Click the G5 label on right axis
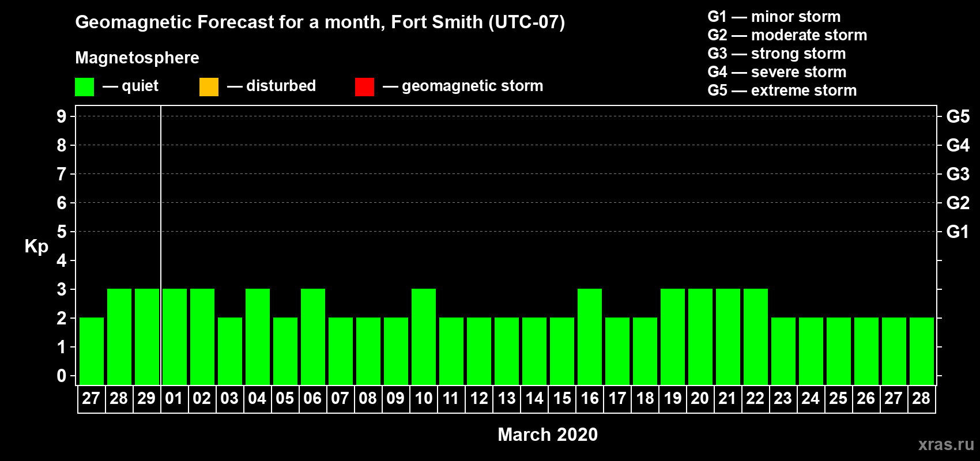The width and height of the screenshot is (980, 461). click(x=958, y=116)
